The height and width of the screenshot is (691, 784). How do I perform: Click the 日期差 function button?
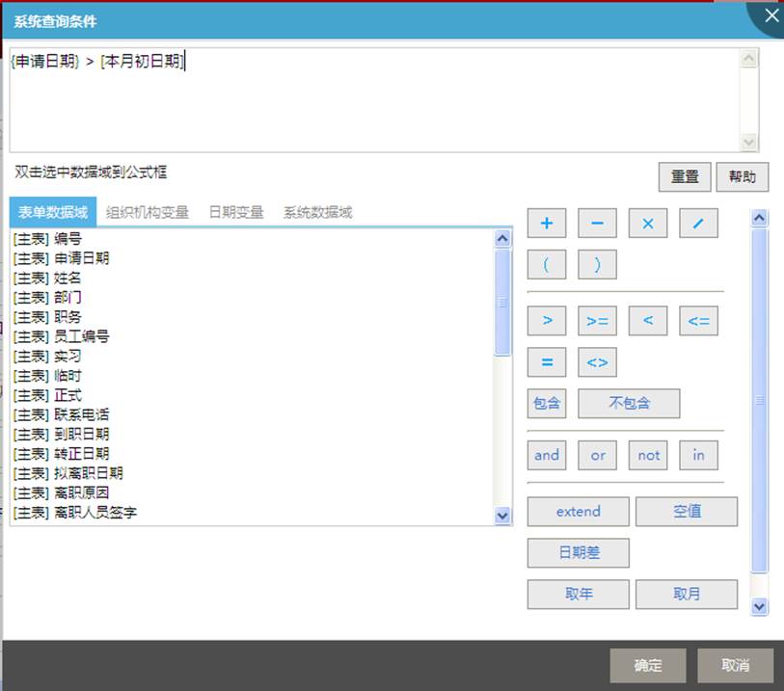click(x=578, y=553)
